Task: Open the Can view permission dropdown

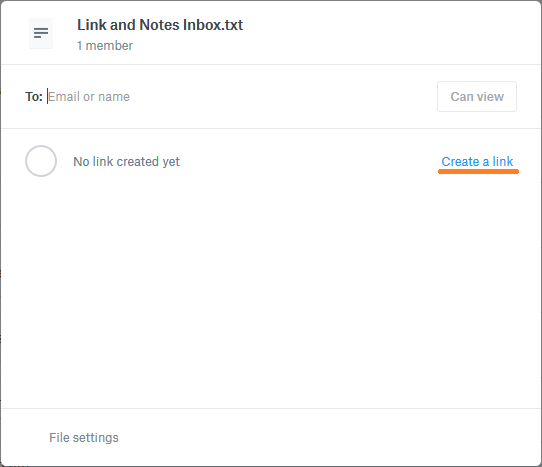Action: [477, 96]
